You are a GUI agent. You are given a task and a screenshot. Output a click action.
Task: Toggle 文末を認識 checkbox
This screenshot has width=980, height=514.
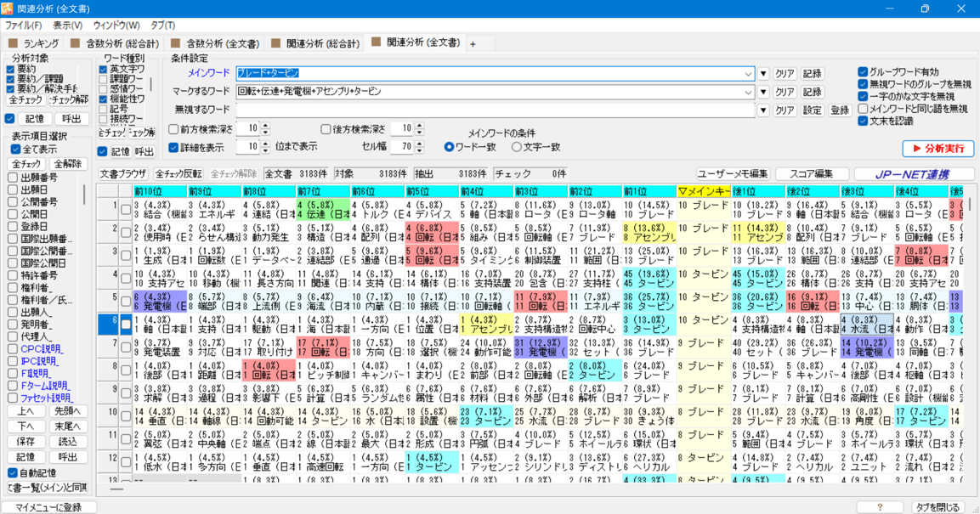[863, 121]
